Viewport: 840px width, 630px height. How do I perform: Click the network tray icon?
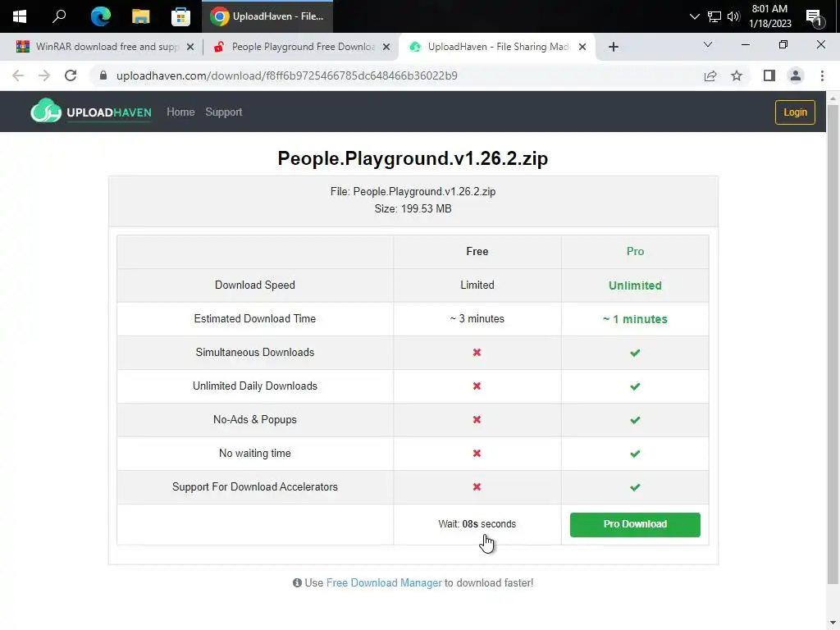tap(714, 16)
